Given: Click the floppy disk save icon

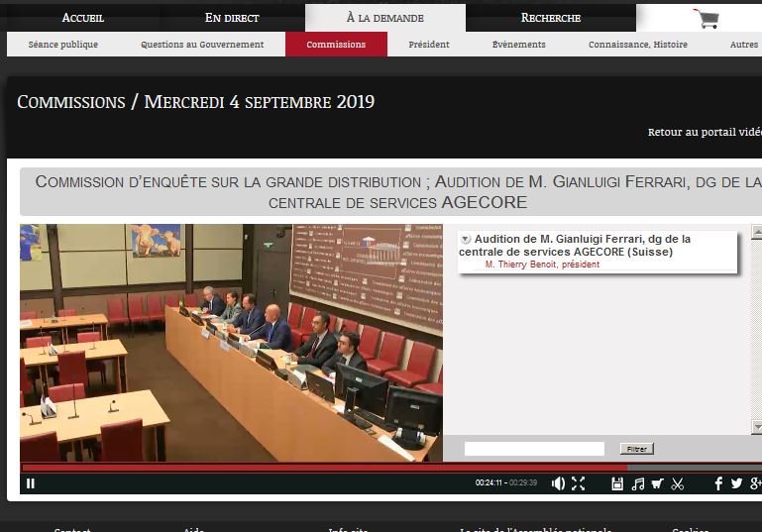Looking at the screenshot, I should point(617,483).
